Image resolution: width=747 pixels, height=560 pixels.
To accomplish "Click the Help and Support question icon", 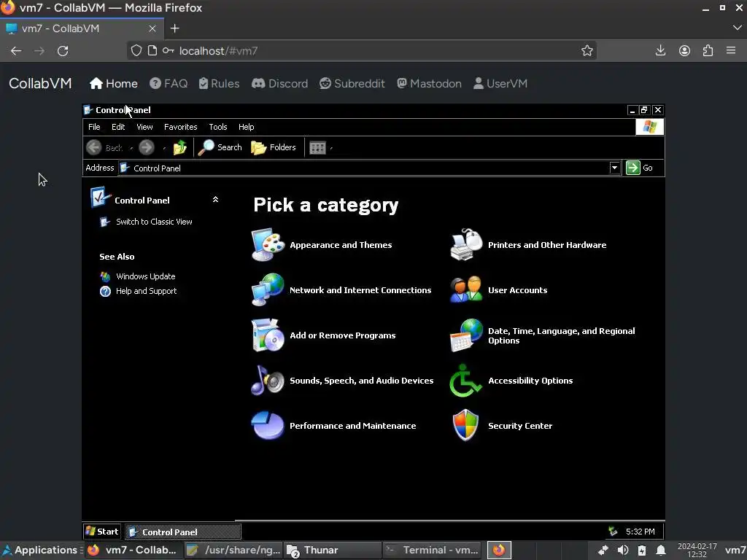I will pyautogui.click(x=105, y=291).
